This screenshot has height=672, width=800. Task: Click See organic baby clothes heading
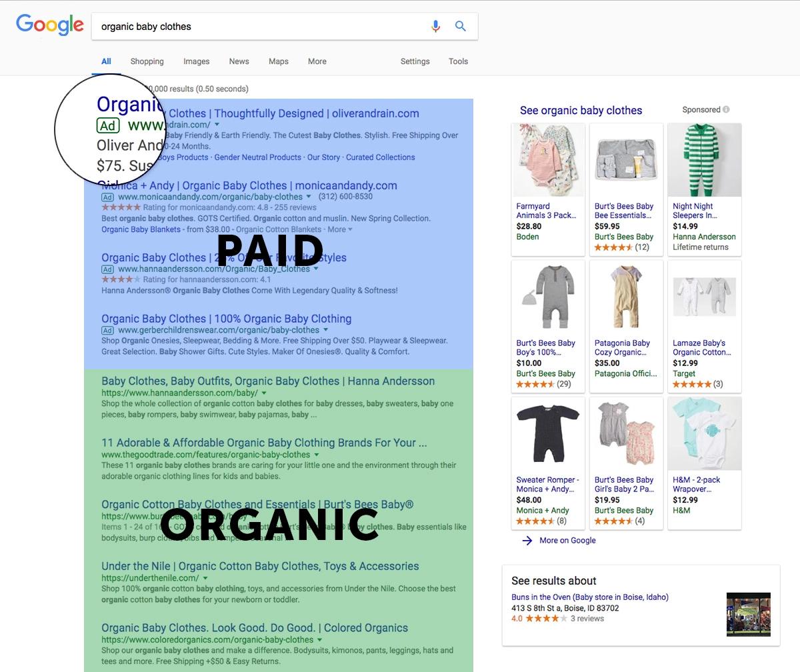[581, 111]
